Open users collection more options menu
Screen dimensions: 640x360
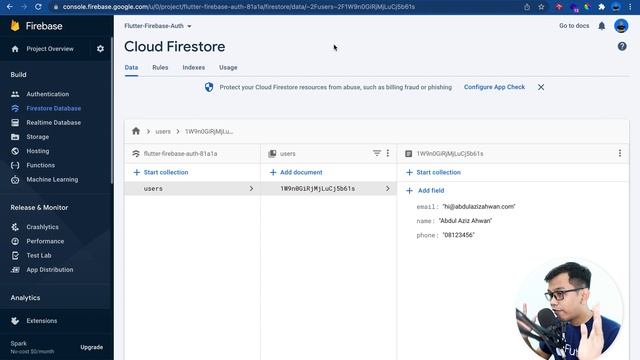pos(388,153)
